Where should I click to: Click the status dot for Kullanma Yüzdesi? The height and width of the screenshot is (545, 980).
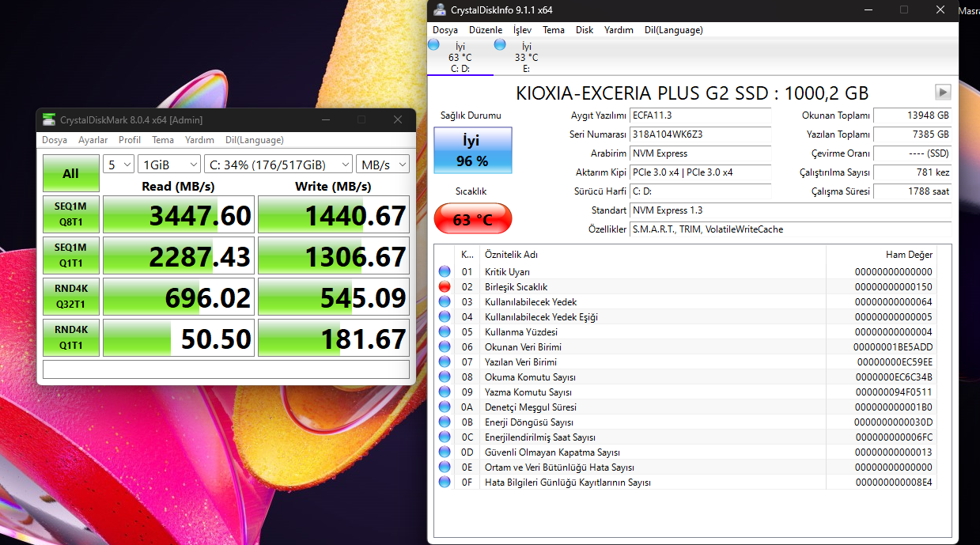tap(444, 331)
